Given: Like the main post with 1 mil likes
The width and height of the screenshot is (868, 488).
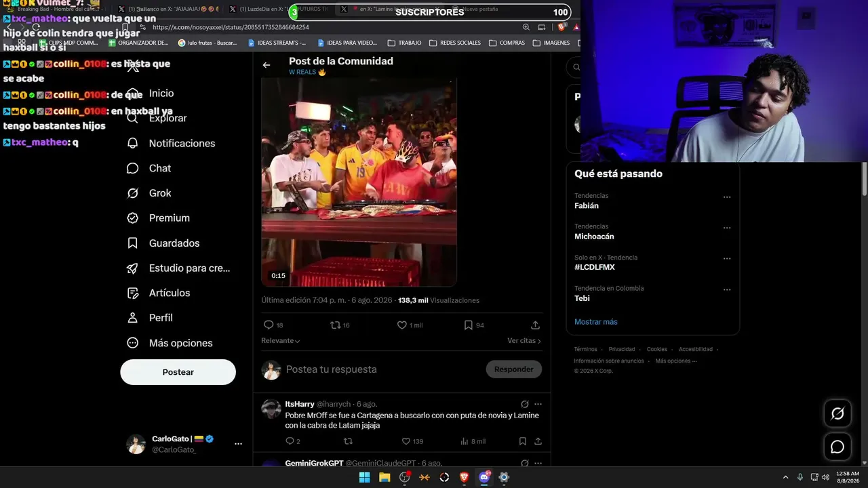Looking at the screenshot, I should (x=410, y=325).
